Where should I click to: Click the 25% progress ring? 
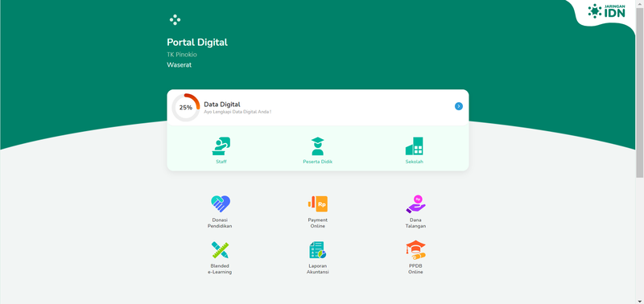pyautogui.click(x=186, y=108)
